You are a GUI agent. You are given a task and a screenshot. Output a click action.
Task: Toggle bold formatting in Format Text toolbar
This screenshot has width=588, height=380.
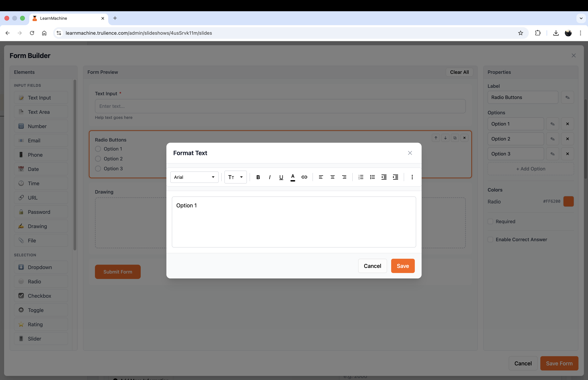pyautogui.click(x=258, y=177)
